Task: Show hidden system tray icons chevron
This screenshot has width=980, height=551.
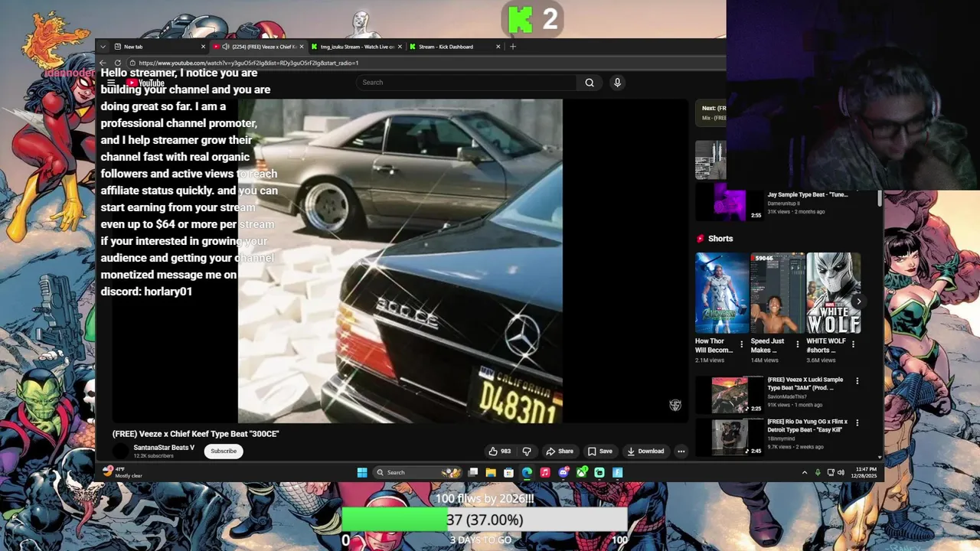Action: (804, 472)
